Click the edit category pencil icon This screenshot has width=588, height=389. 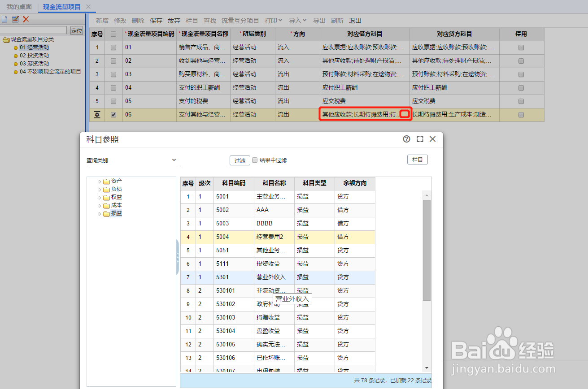pos(15,19)
